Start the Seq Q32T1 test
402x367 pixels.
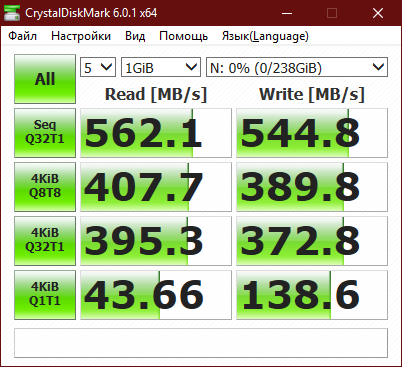(x=45, y=133)
